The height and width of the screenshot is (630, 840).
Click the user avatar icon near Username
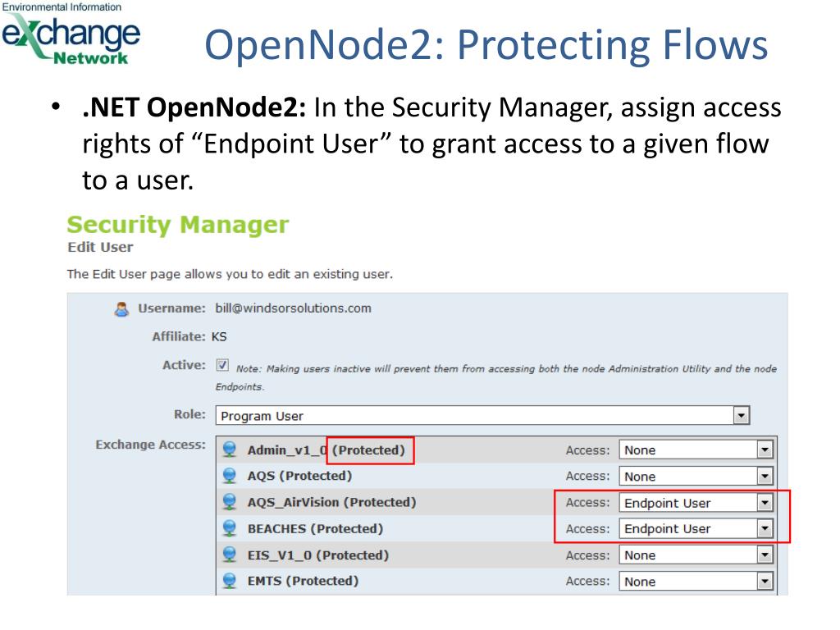121,309
